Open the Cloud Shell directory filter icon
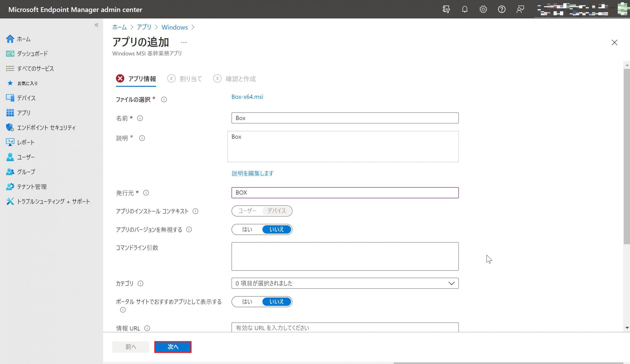This screenshot has width=630, height=364. point(446,9)
